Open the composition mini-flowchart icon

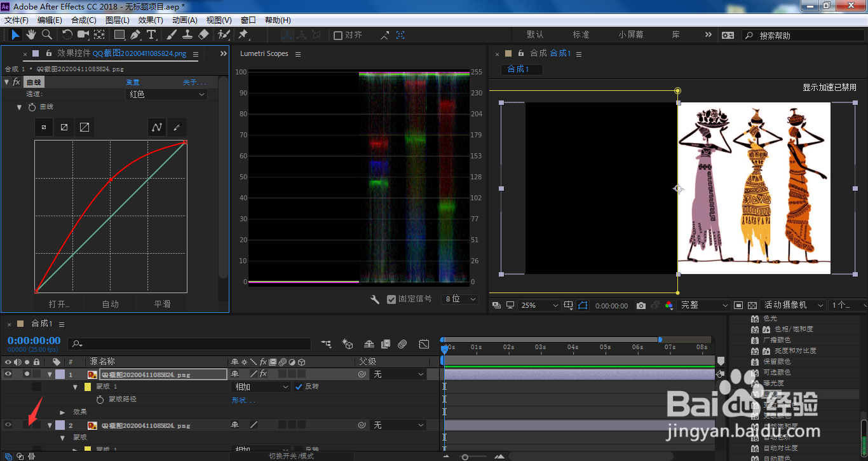tap(326, 344)
